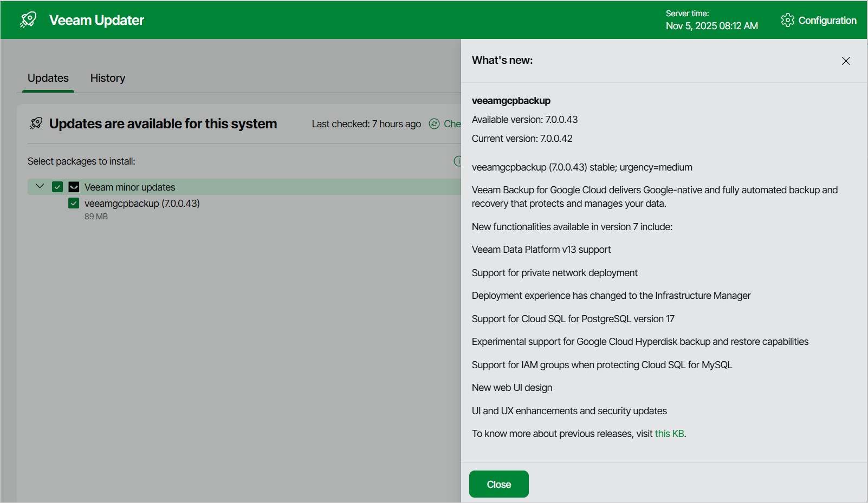The width and height of the screenshot is (868, 503).
Task: Select the 'veeamgcpbackup (7.0.0.43)' package label
Action: 142,204
